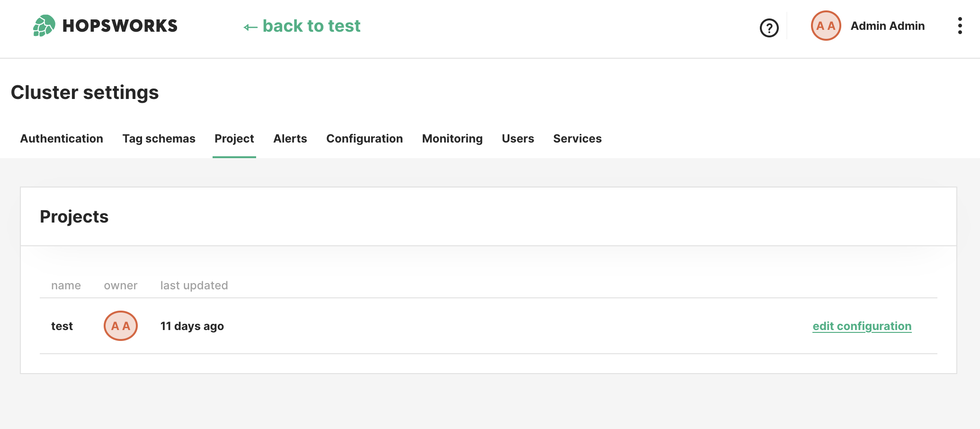The height and width of the screenshot is (429, 980).
Task: Open the Configuration tab
Action: pyautogui.click(x=364, y=139)
